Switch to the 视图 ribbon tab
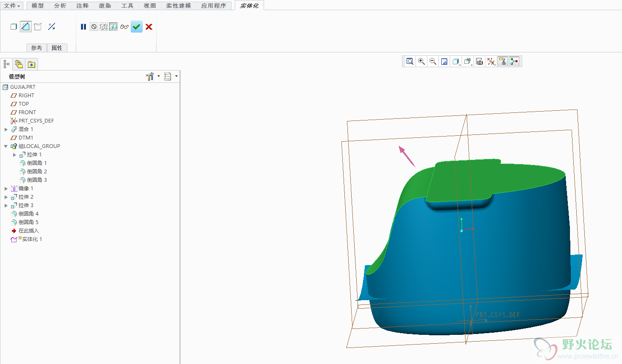This screenshot has height=364, width=622. click(150, 5)
